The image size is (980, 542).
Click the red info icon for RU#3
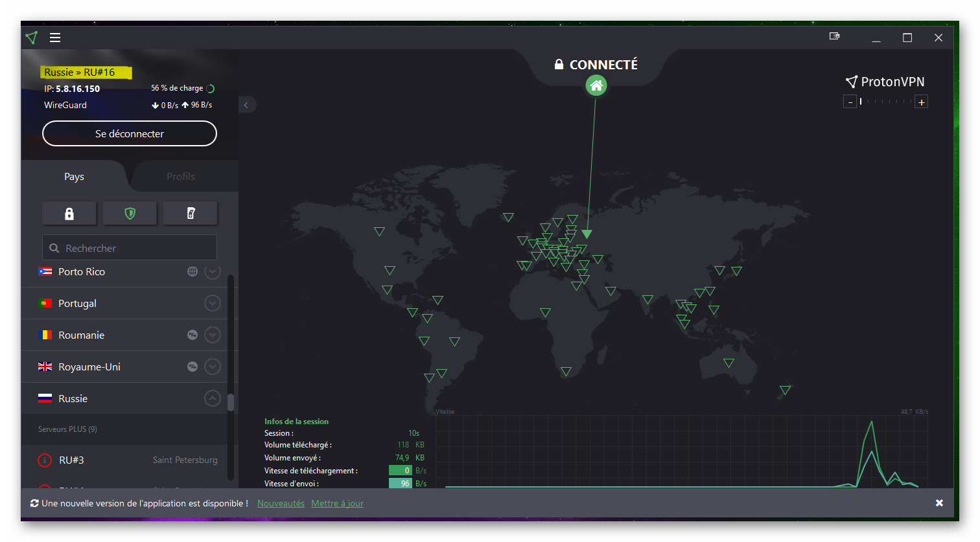tap(45, 460)
